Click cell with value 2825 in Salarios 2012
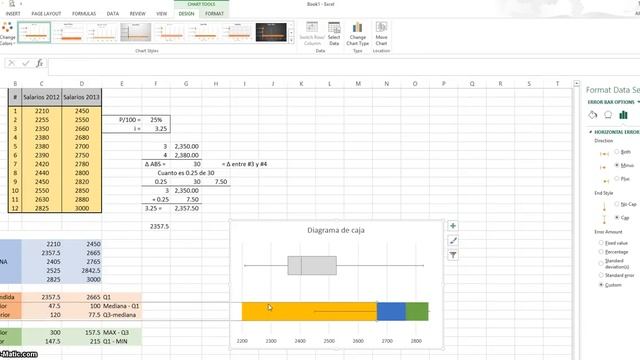This screenshot has width=640, height=360. pos(41,208)
